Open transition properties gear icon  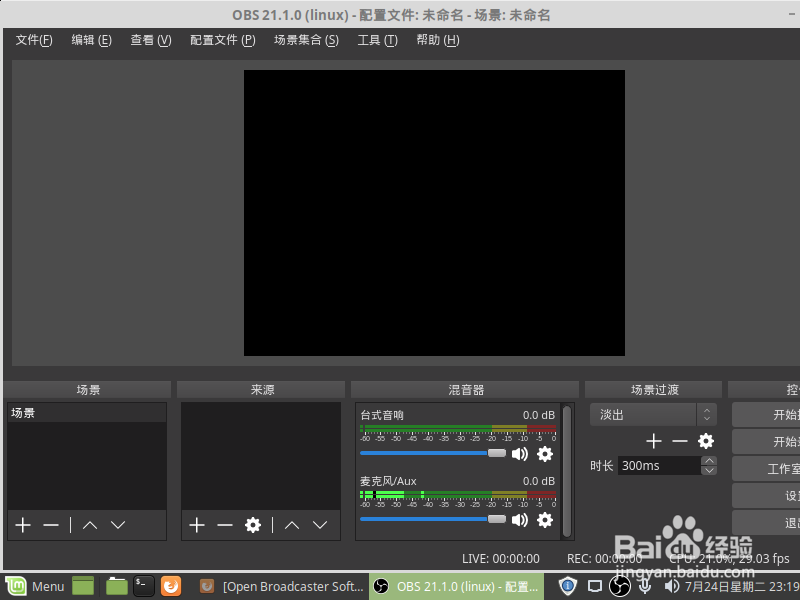point(706,441)
